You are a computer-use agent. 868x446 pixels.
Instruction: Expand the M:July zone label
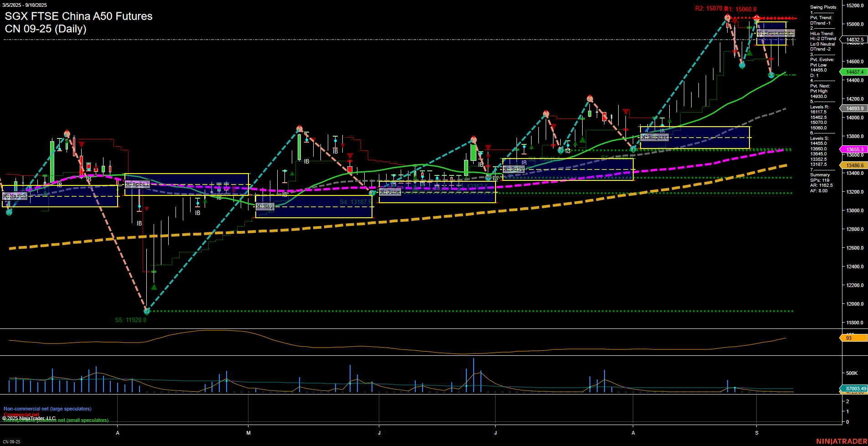tap(514, 169)
